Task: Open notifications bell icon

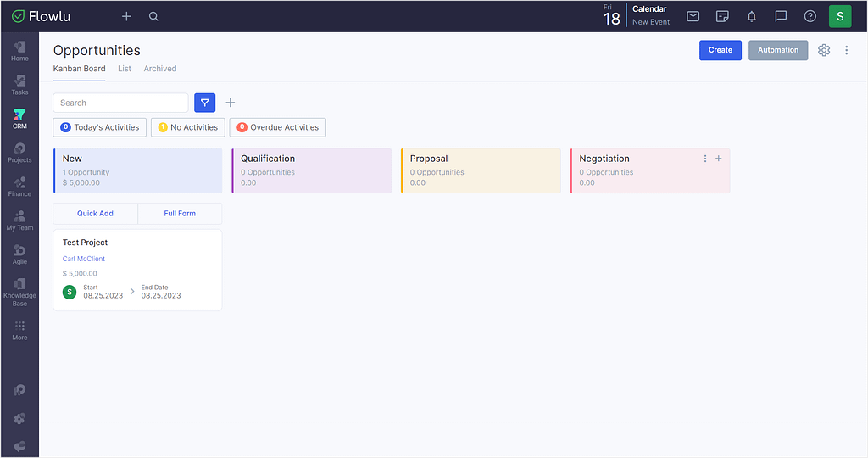Action: tap(751, 16)
